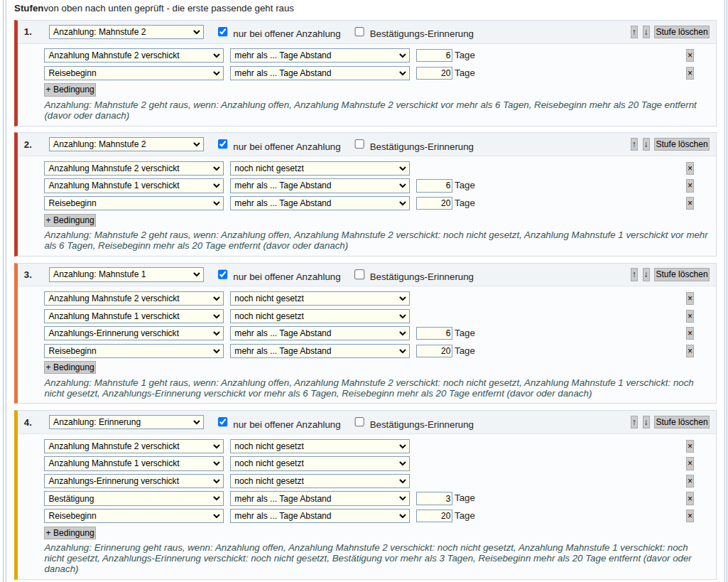Add a condition to stage 2

pos(70,220)
